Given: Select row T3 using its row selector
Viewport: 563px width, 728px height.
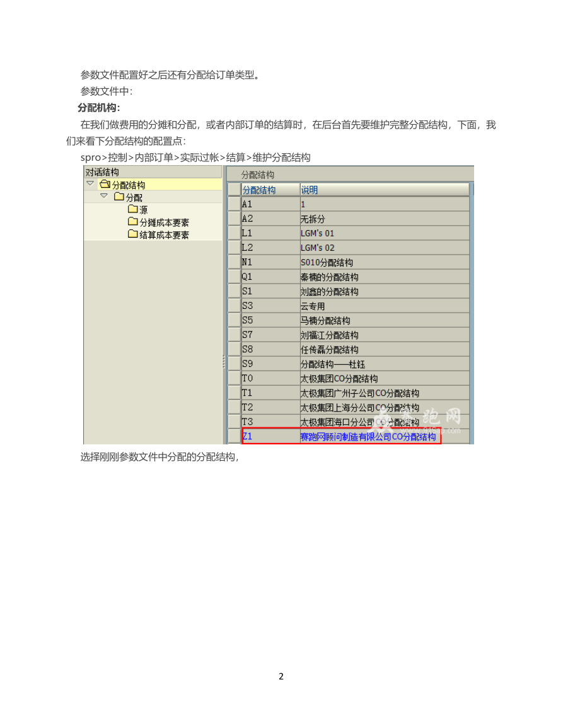Looking at the screenshot, I should point(234,422).
